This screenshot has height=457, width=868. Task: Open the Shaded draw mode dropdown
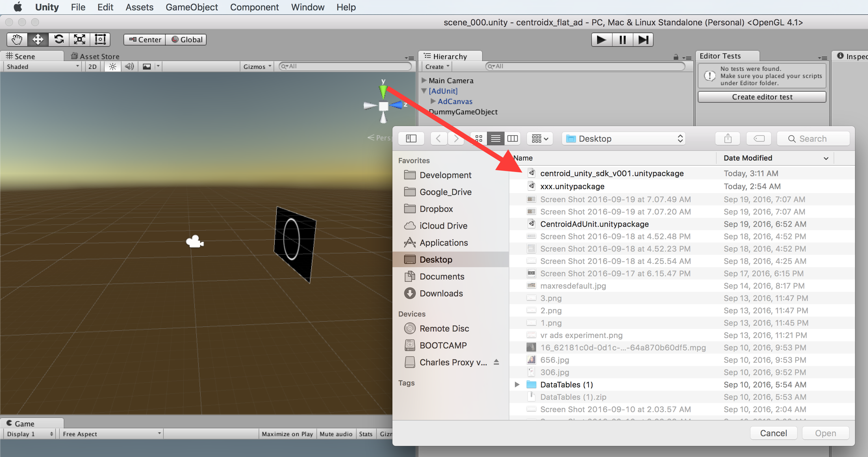point(43,66)
